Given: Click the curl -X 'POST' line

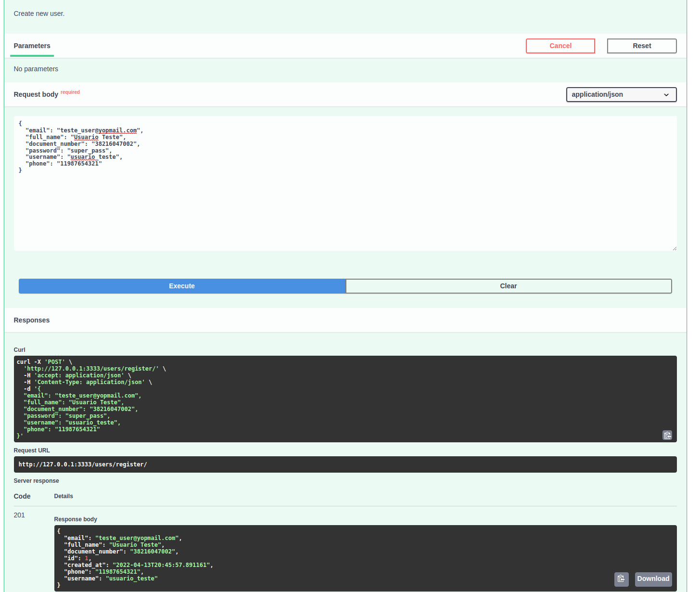Looking at the screenshot, I should click(x=44, y=362).
